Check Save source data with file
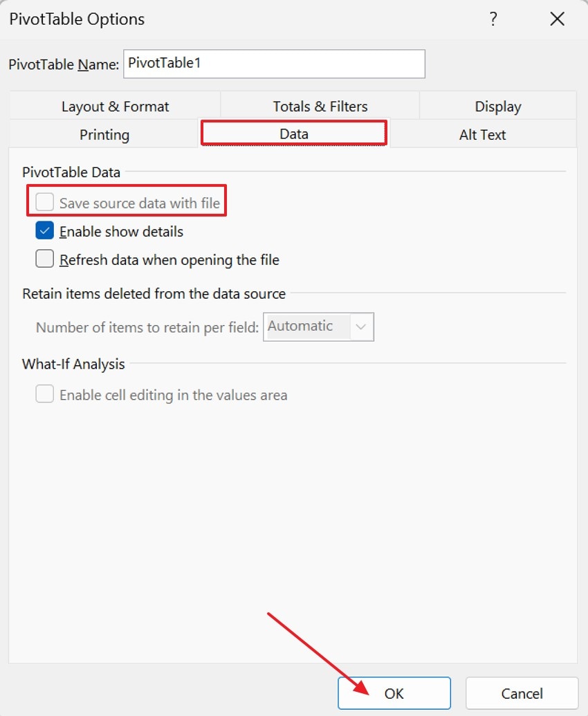Viewport: 588px width, 716px height. tap(44, 201)
